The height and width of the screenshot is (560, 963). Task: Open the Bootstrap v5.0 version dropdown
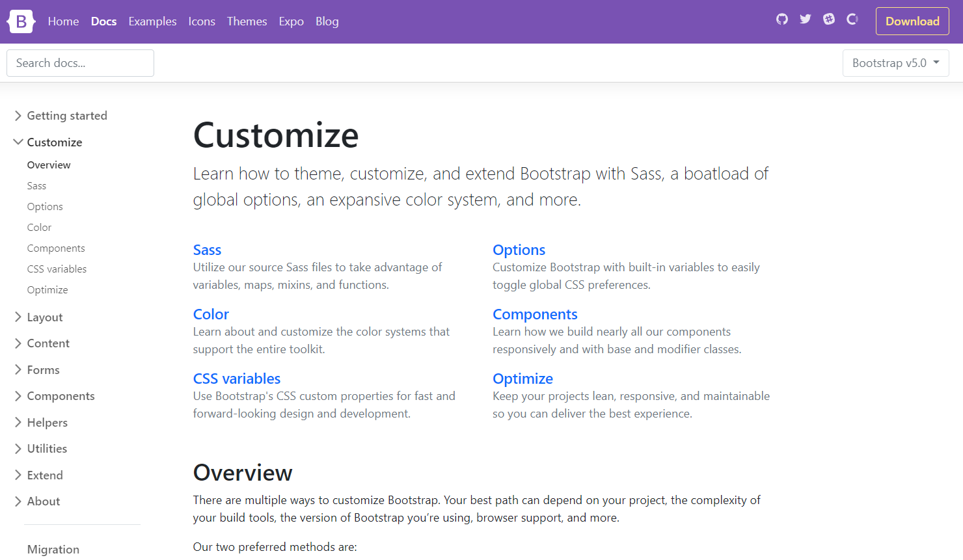coord(895,62)
